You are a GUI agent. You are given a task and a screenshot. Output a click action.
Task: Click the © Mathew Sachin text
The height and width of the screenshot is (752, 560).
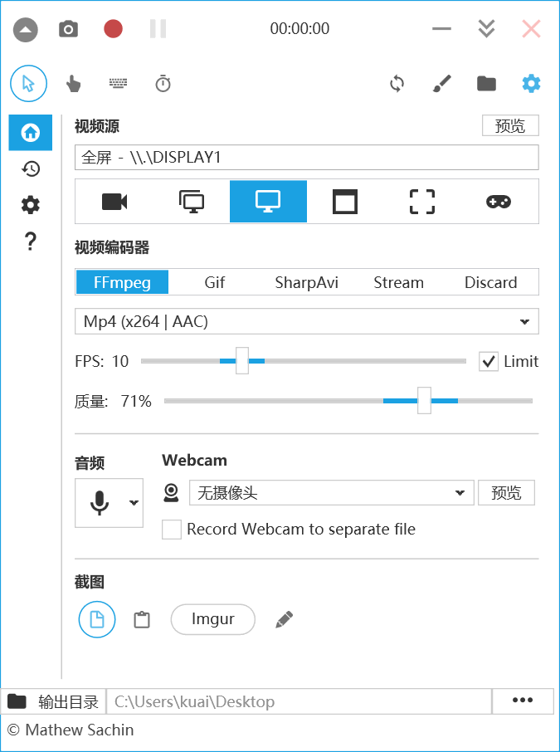coord(71,730)
